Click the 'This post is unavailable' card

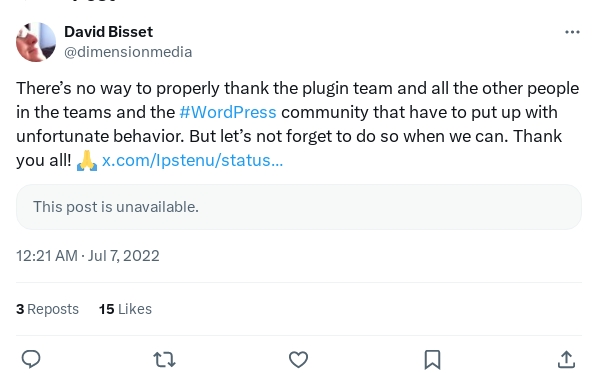pos(299,207)
